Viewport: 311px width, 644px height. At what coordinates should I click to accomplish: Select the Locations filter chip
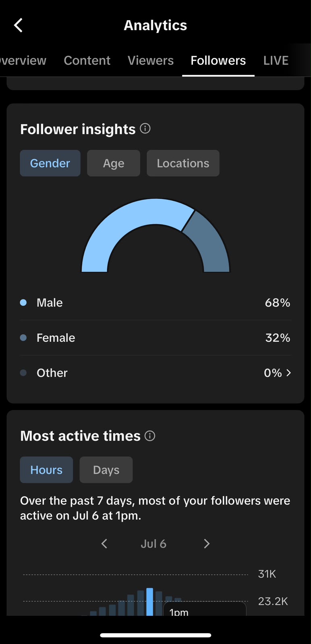183,163
